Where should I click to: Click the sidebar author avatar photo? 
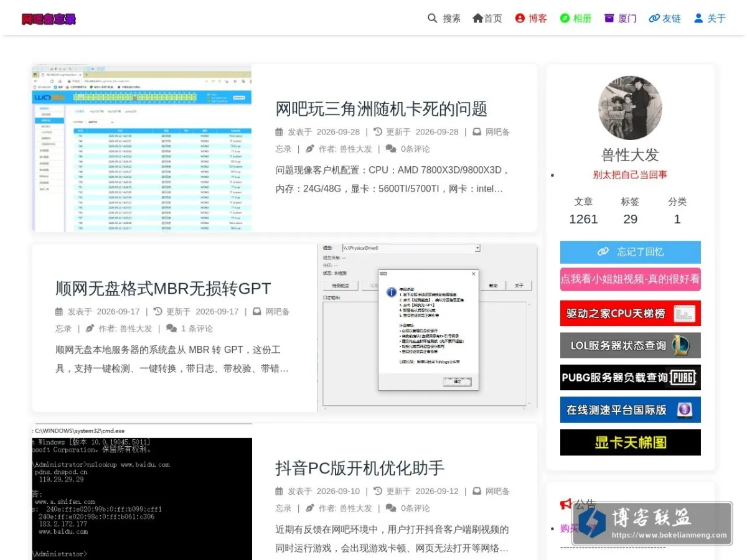click(x=630, y=108)
